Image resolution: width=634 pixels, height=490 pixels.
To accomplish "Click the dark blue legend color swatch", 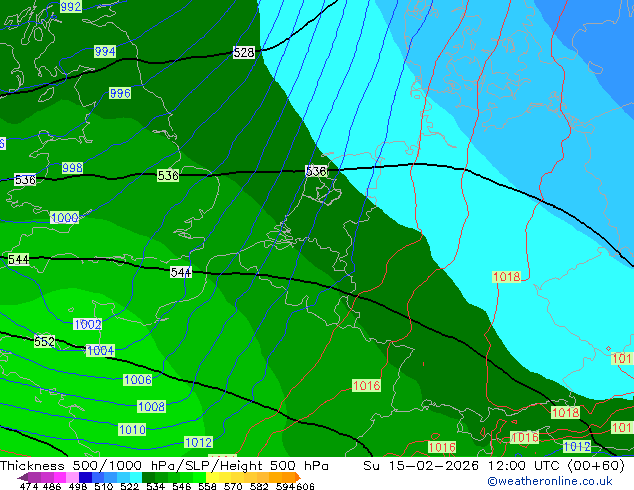I will point(85,477).
